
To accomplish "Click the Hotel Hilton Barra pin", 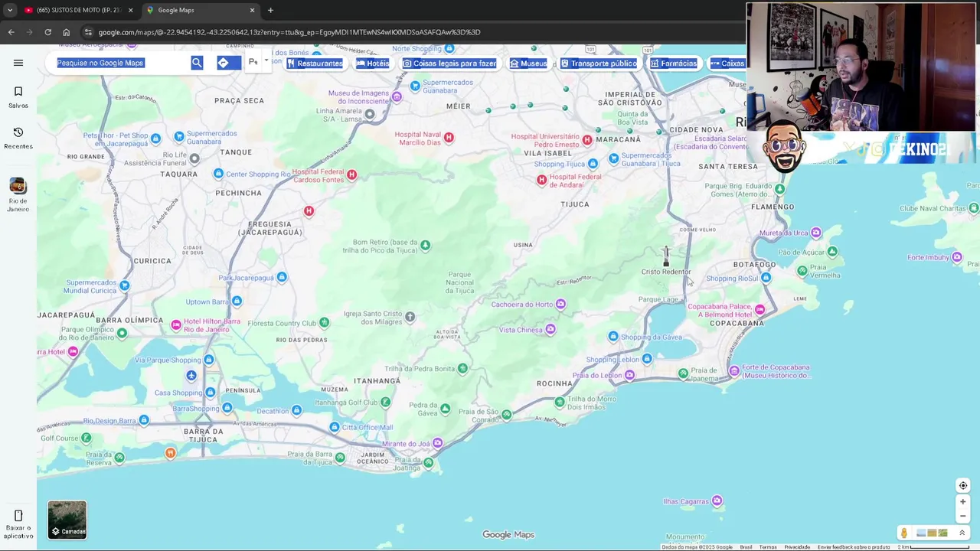I will pos(176,325).
